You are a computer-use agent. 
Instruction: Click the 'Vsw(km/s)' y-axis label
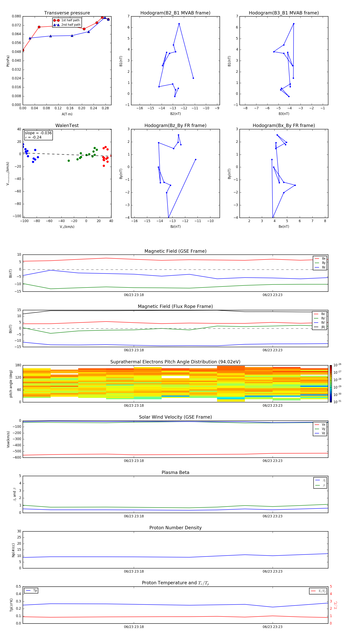[x=8, y=439]
